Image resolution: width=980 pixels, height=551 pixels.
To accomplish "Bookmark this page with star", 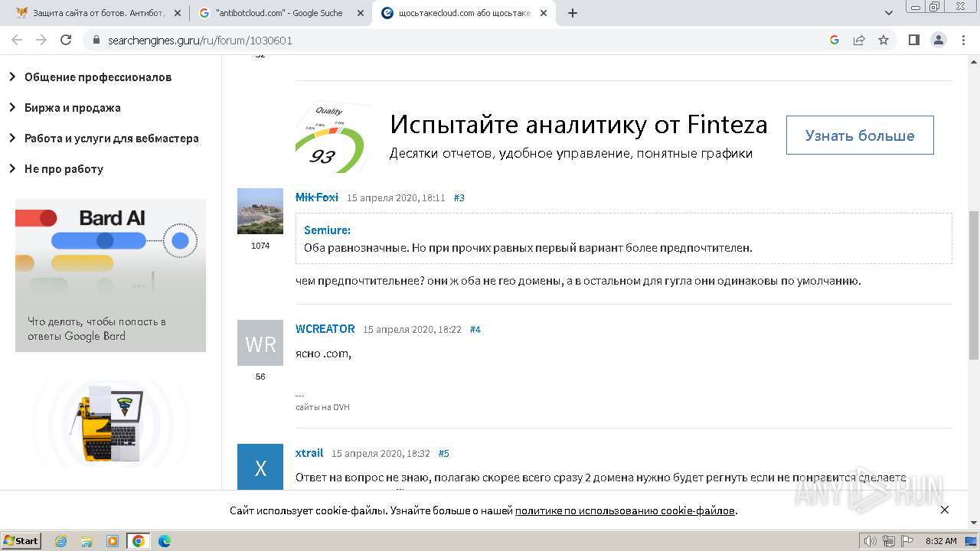I will click(x=884, y=40).
